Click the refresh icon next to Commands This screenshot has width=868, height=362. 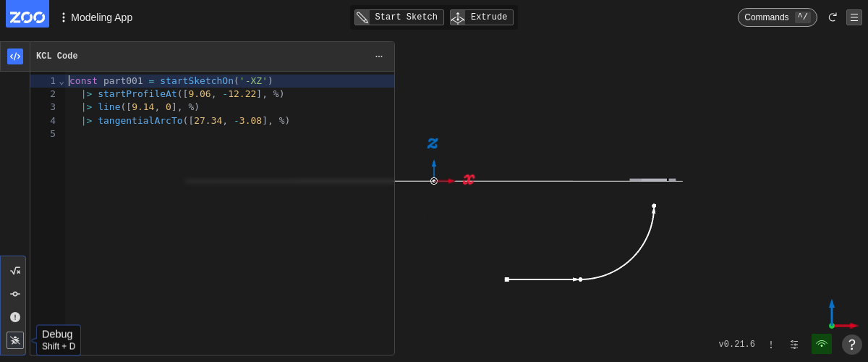coord(833,17)
